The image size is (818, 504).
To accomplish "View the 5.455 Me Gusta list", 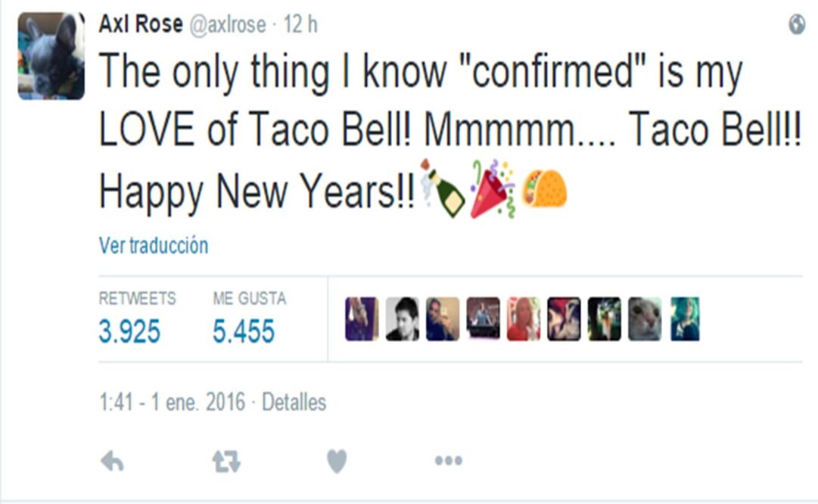I will (x=244, y=331).
